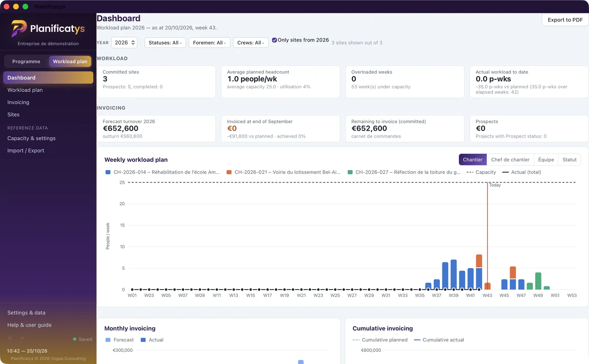The width and height of the screenshot is (589, 364).
Task: Click the "3 sites shown out of 3" text
Action: 357,43
